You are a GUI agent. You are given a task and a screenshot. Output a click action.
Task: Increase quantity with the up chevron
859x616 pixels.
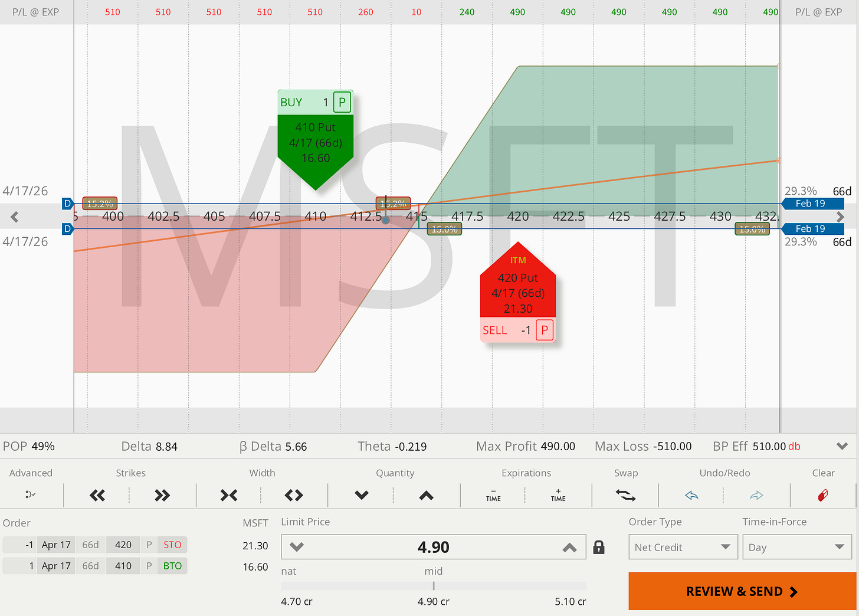click(x=427, y=496)
